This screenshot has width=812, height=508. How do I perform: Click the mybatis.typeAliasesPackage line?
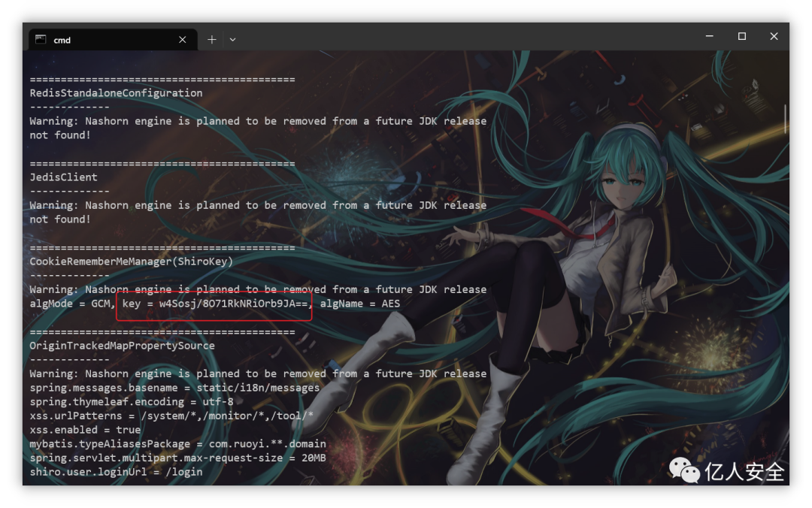coord(177,444)
